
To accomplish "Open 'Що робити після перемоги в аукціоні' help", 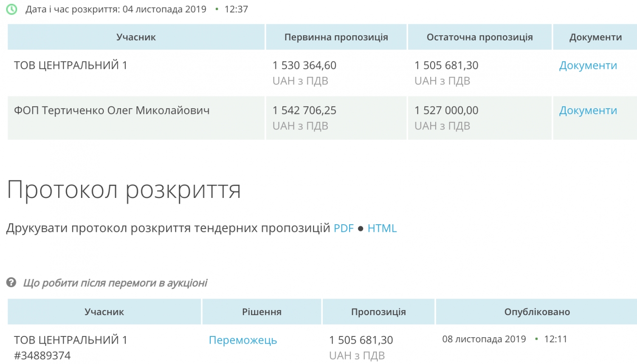I will tap(115, 283).
